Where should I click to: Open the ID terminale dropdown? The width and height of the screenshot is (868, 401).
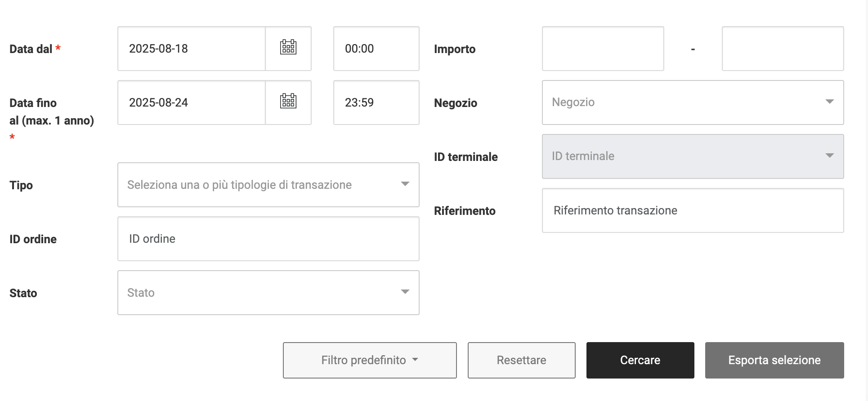tap(693, 156)
